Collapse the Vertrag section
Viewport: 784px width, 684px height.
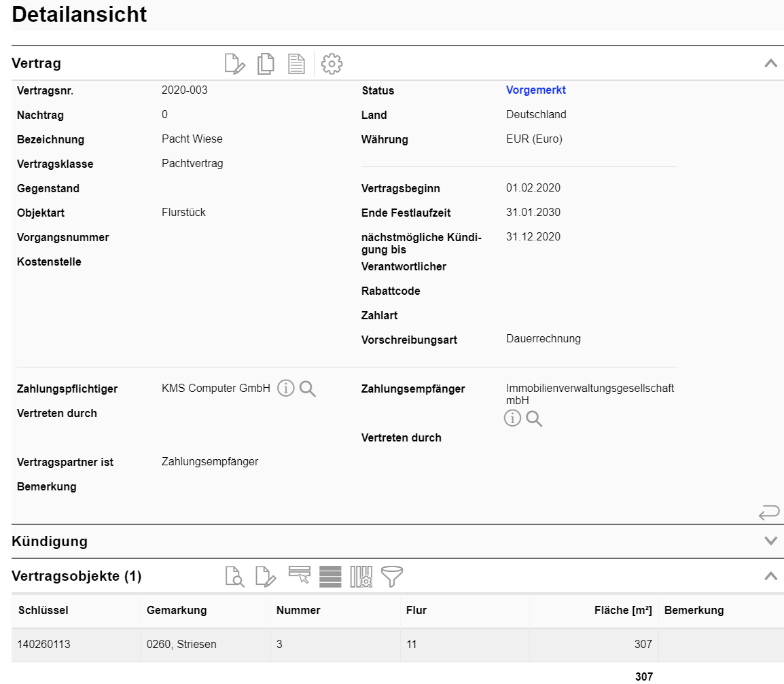[770, 63]
